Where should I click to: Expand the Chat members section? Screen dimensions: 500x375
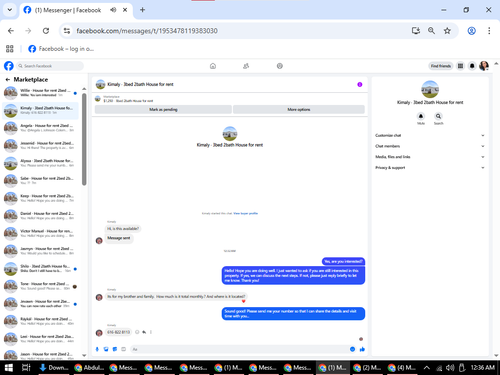(x=429, y=146)
